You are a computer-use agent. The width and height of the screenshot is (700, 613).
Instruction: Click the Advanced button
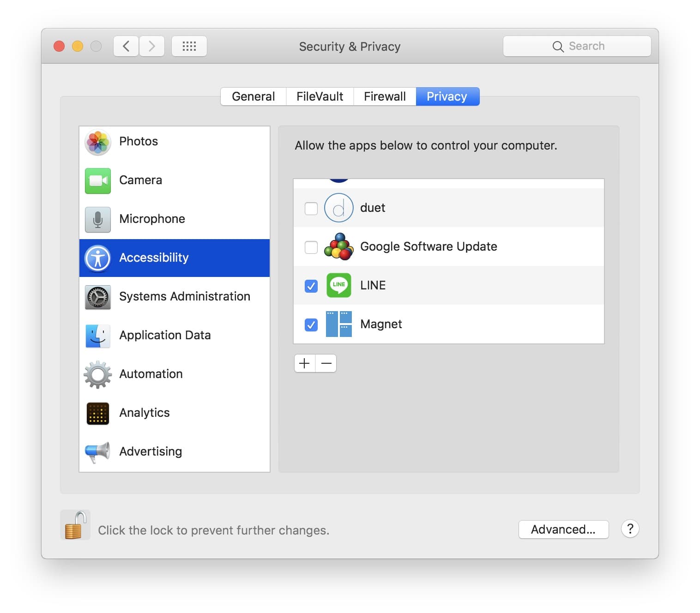[563, 529]
